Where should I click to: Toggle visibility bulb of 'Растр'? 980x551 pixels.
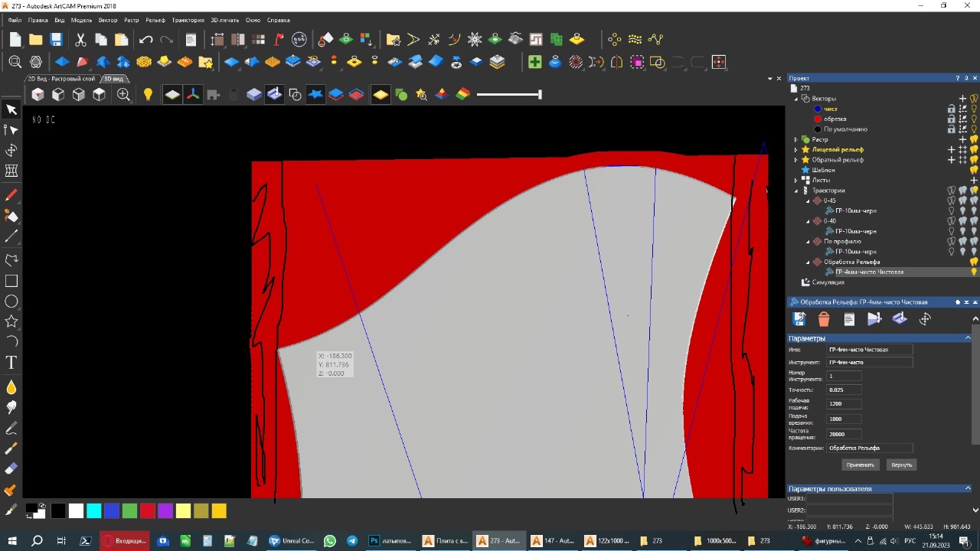(974, 139)
